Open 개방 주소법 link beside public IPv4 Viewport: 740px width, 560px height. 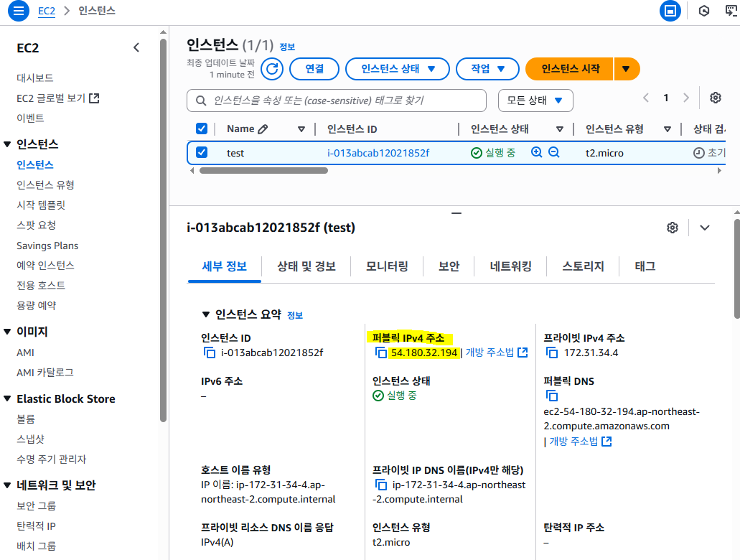coord(497,353)
